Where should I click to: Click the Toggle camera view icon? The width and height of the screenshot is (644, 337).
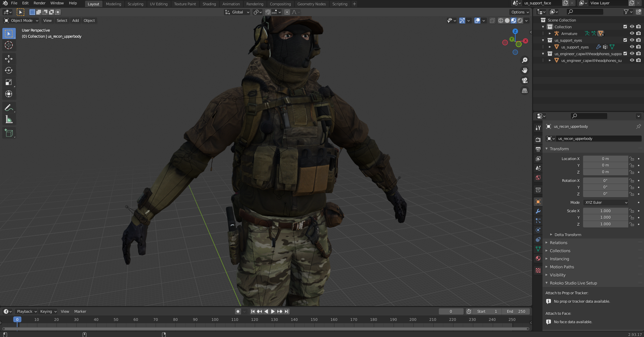pos(524,81)
